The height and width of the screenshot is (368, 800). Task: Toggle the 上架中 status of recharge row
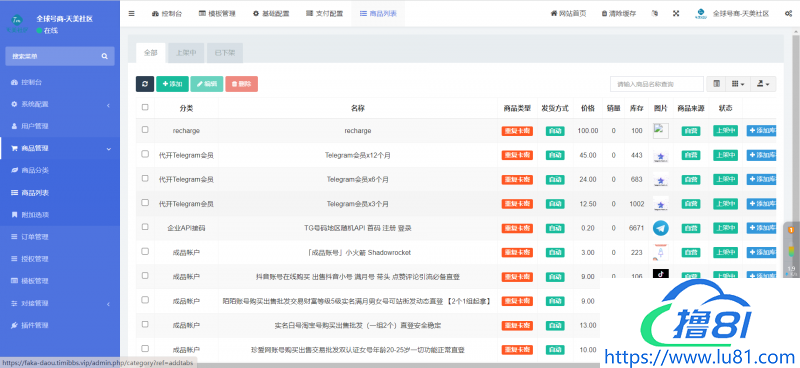(x=726, y=131)
